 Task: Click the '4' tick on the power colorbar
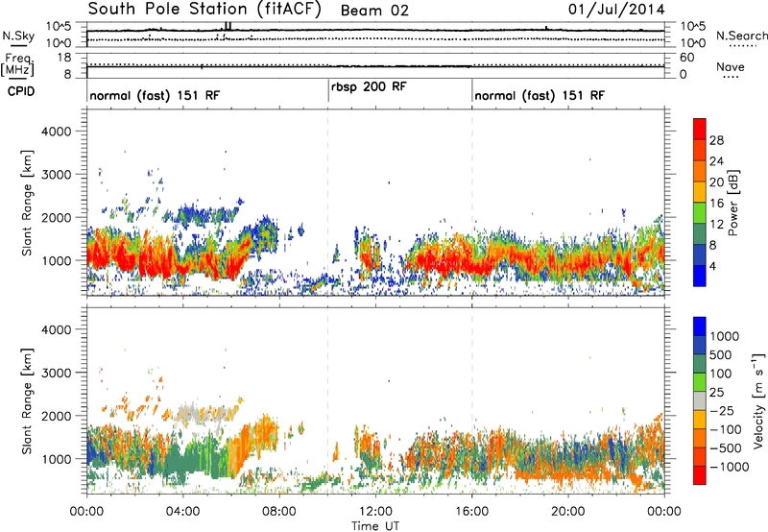(x=713, y=266)
